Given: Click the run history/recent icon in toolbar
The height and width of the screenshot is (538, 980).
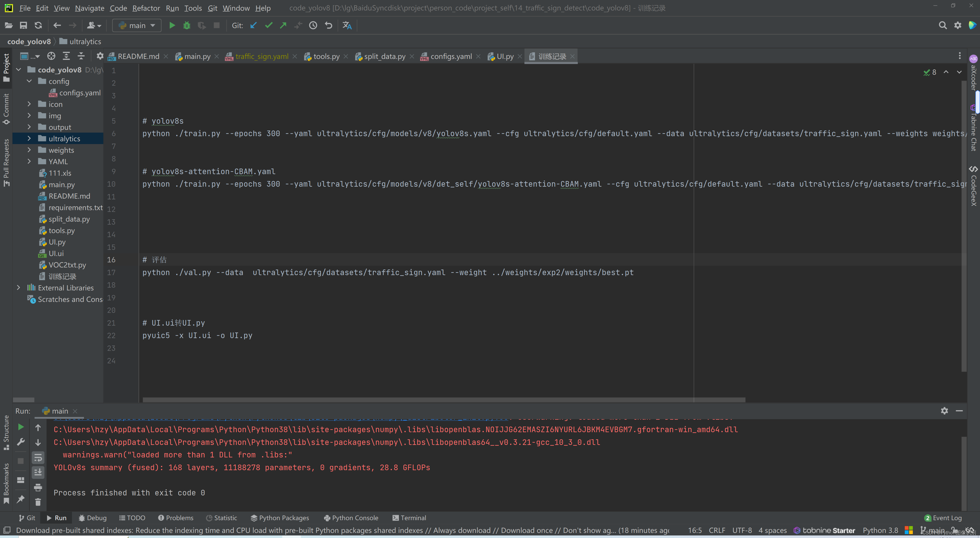Looking at the screenshot, I should (314, 25).
